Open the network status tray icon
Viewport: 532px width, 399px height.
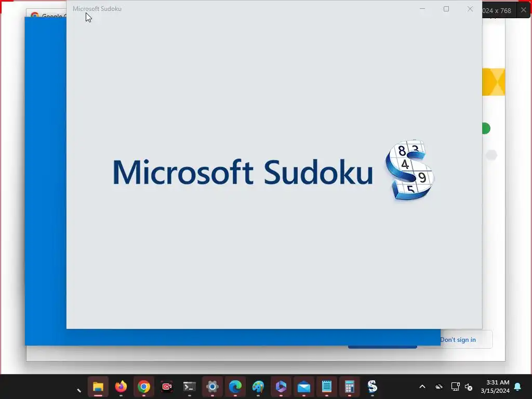[x=455, y=387]
